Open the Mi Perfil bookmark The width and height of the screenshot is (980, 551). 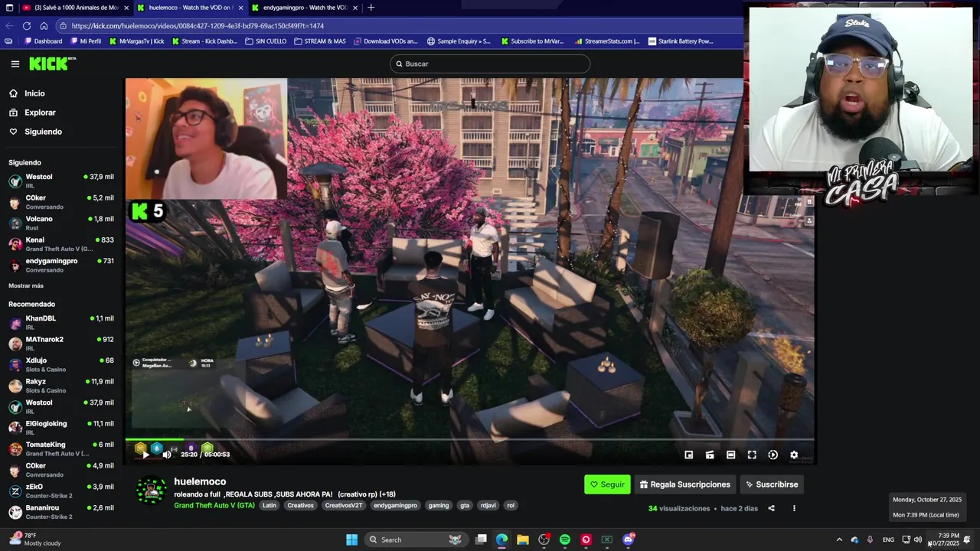[86, 41]
